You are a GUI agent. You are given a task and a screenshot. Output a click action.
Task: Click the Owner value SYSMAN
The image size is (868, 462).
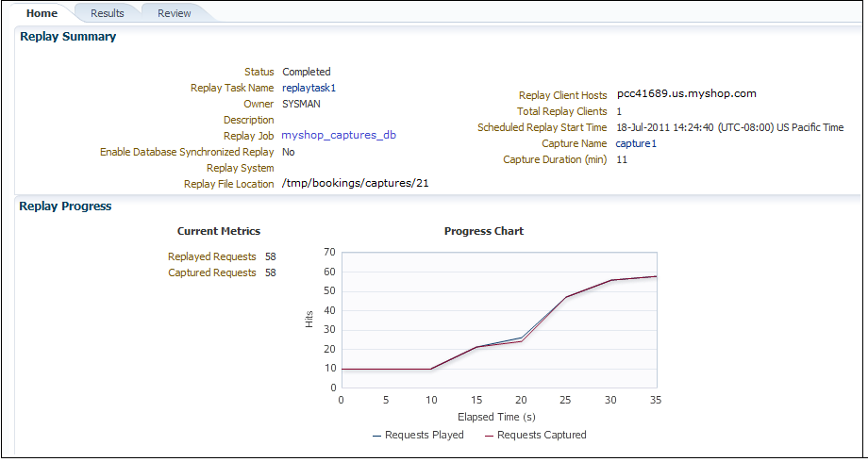click(301, 104)
